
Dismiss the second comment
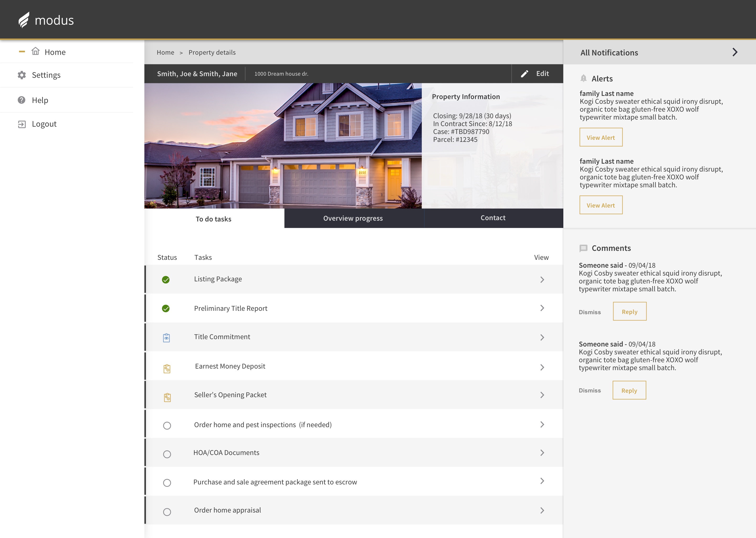coord(590,390)
